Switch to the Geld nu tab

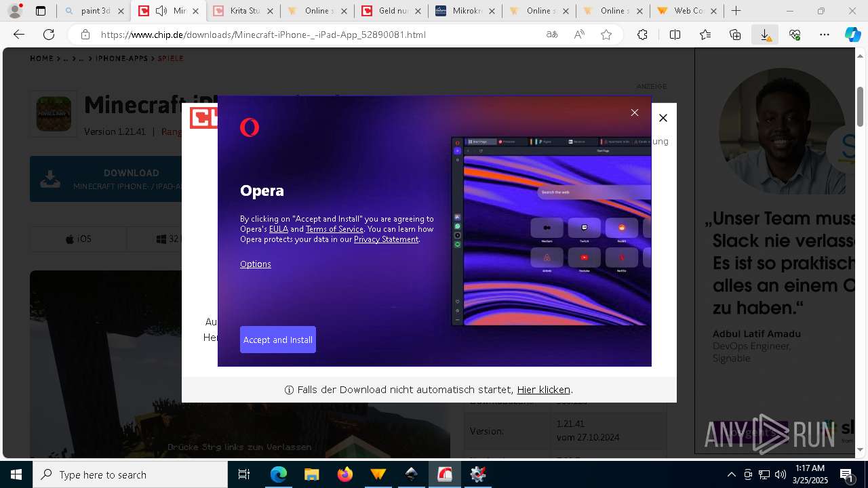pos(393,11)
